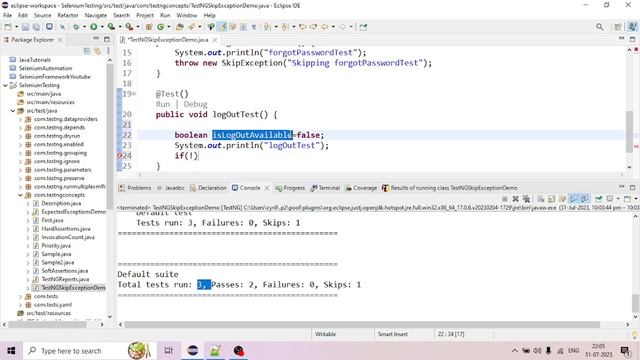Toggle Scroll Lock in Console toolbar

click(x=551, y=199)
